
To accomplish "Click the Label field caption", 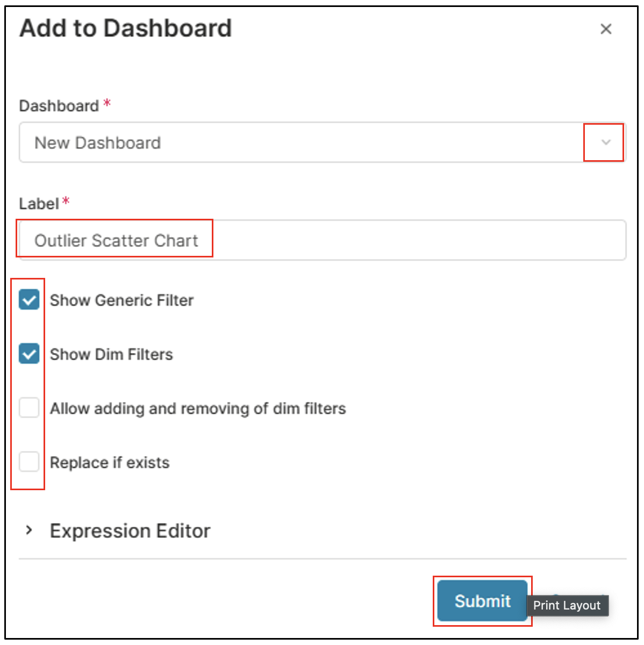I will 39,204.
